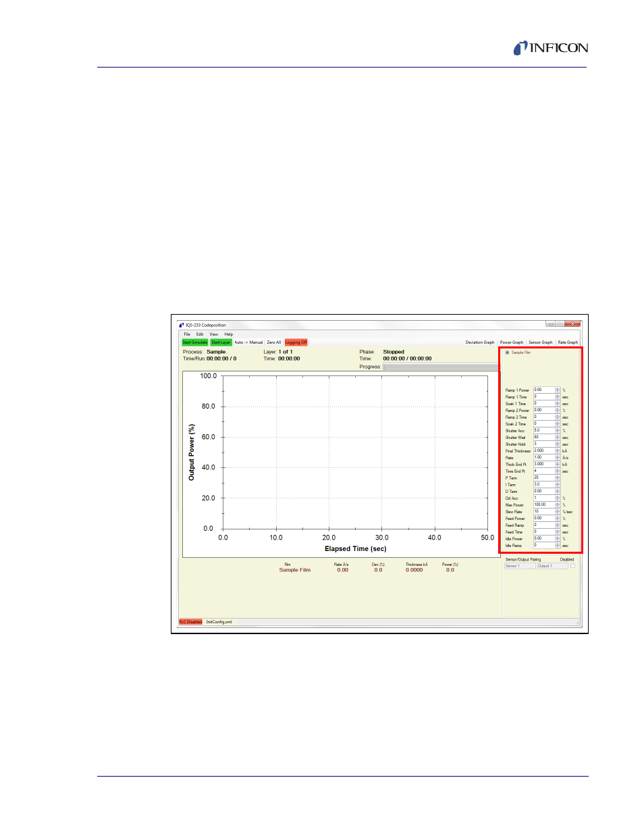Click the Final Thickness spinner arrows

(558, 450)
